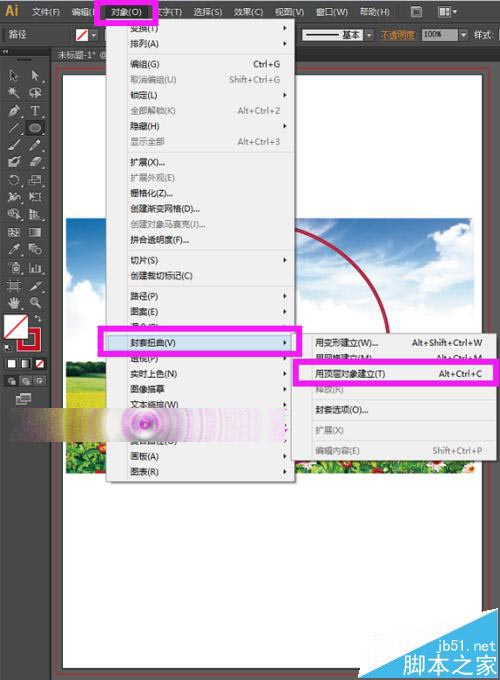Open the 效果(C) menu
This screenshot has width=500, height=680.
coord(248,12)
